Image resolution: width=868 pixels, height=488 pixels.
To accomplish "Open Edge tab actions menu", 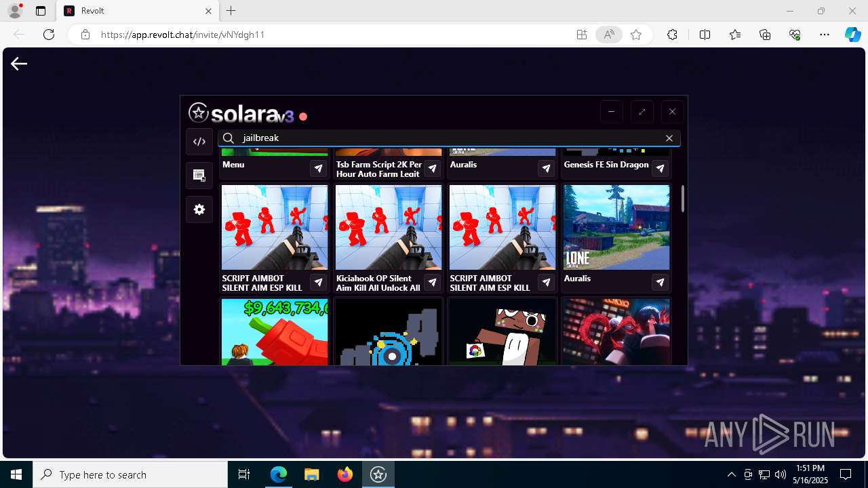I will [41, 11].
